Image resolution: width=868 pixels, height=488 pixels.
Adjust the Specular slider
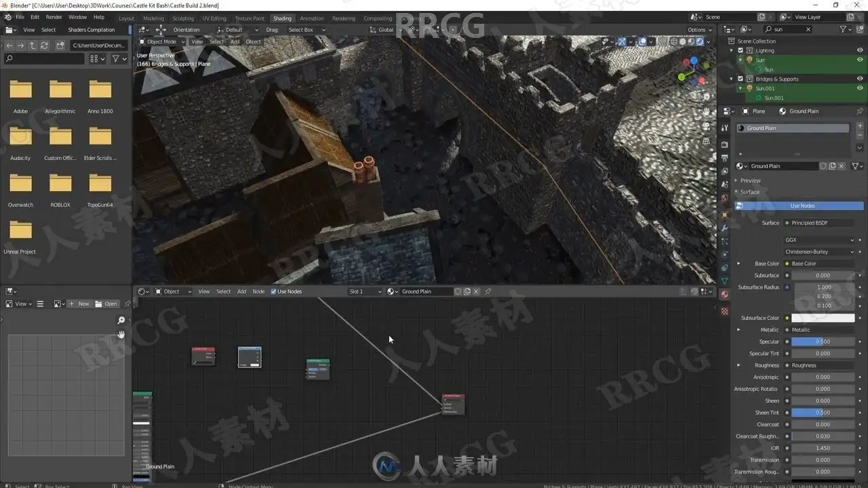(823, 342)
